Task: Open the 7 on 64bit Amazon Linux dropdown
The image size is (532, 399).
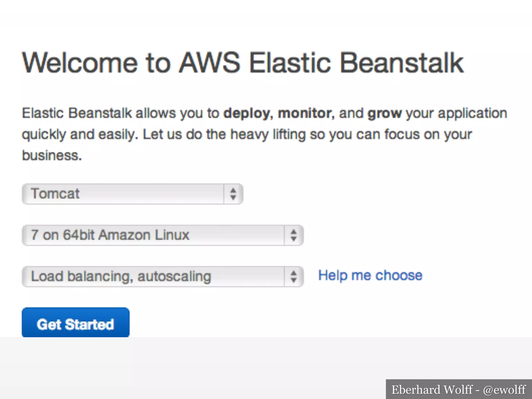Action: point(153,235)
